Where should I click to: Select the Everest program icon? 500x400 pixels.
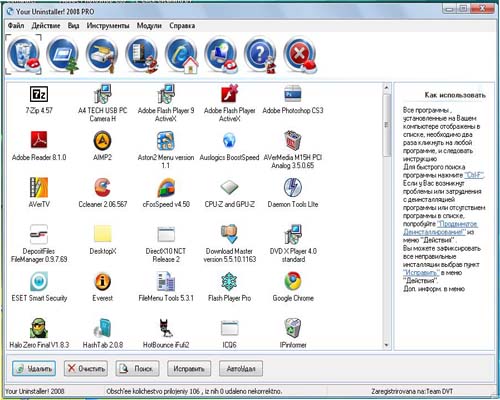click(x=102, y=282)
